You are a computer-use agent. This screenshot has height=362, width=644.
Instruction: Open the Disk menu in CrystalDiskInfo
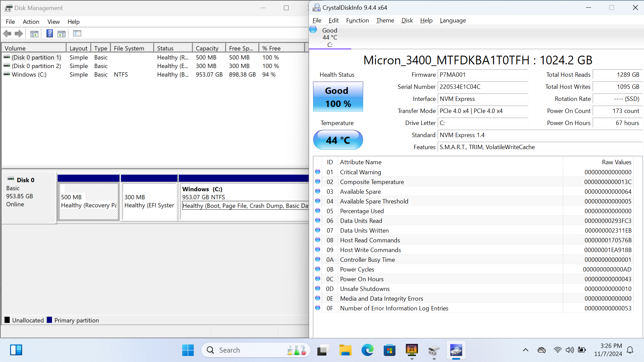407,20
